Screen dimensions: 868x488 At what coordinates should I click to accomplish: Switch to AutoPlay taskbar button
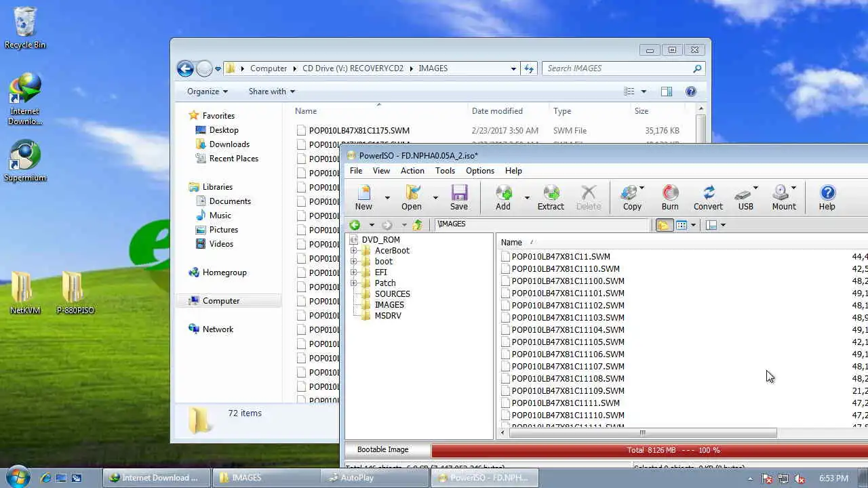click(374, 478)
